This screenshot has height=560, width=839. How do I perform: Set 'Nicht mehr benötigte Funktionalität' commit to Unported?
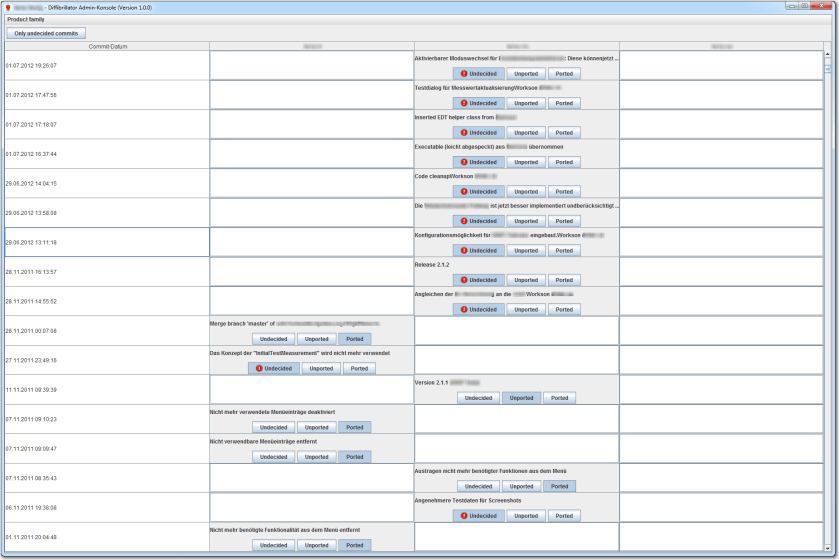coord(316,545)
